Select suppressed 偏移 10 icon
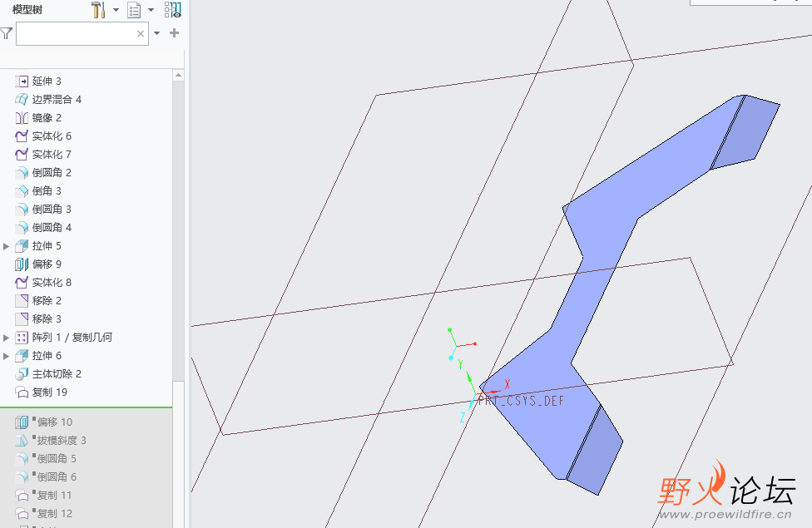The height and width of the screenshot is (528, 812). tap(22, 422)
